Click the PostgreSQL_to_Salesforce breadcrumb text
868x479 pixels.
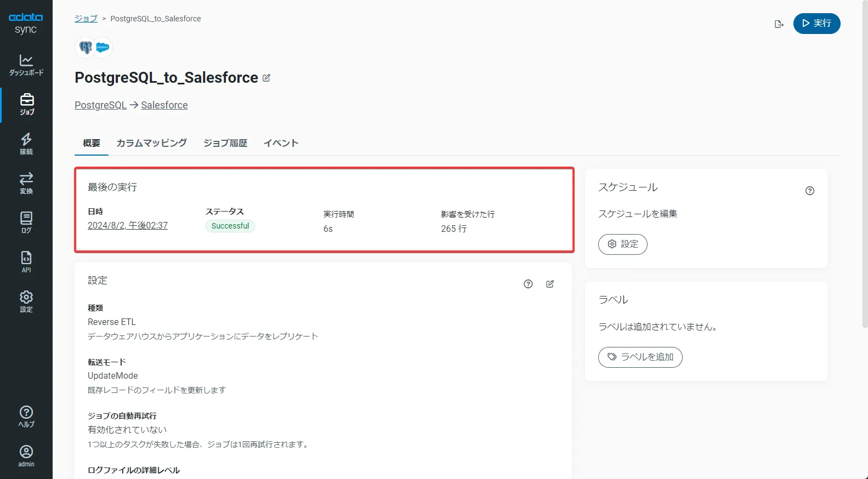[156, 19]
